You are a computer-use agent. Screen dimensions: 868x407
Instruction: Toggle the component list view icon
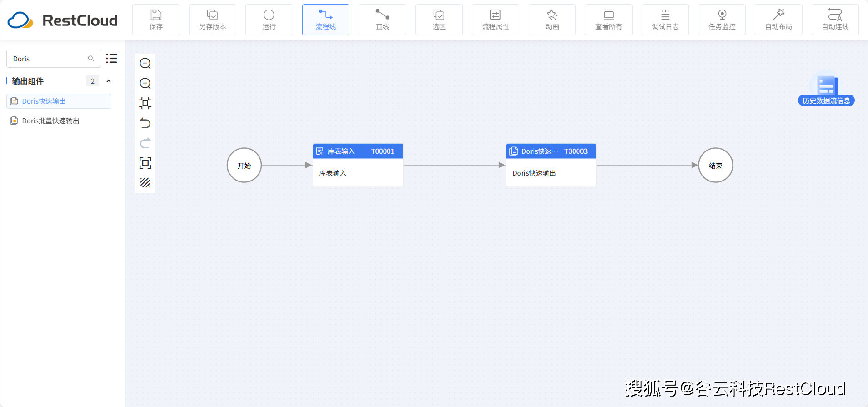pyautogui.click(x=111, y=59)
